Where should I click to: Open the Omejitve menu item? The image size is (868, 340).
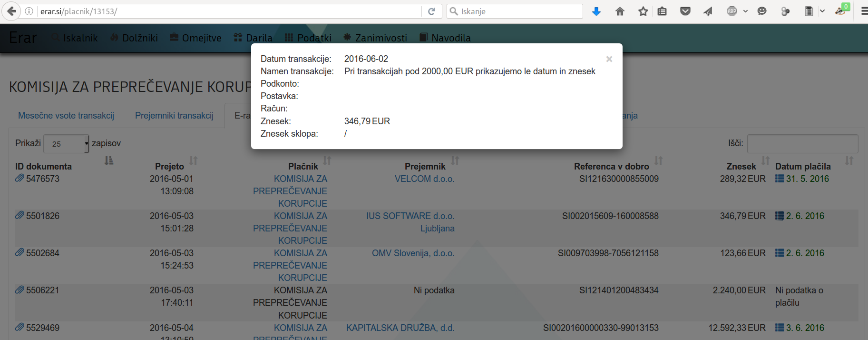[195, 38]
